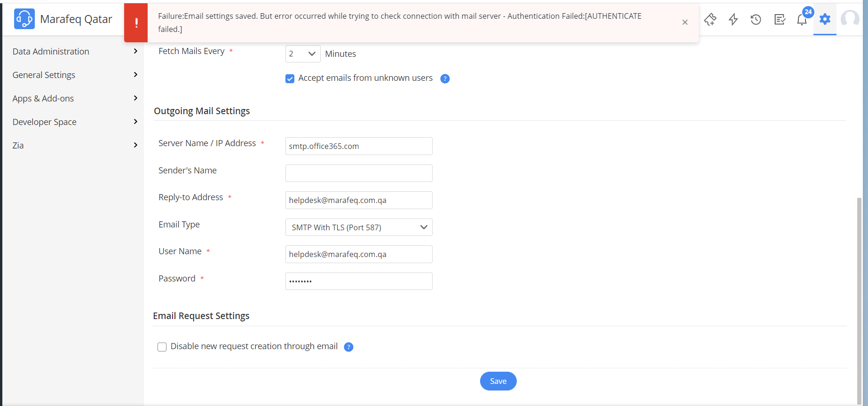Uncheck Accept emails from unknown users
Viewport: 868px width, 406px height.
pyautogui.click(x=290, y=78)
